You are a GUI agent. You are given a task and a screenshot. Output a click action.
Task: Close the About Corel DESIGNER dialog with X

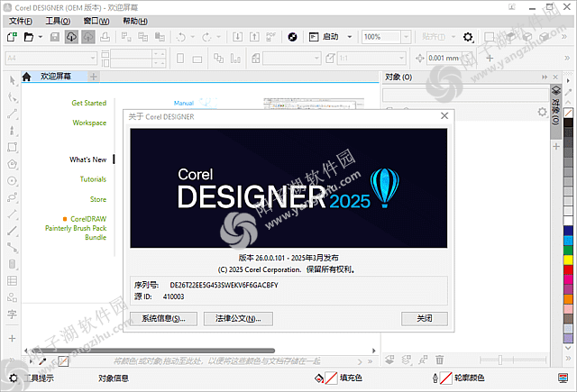click(444, 116)
